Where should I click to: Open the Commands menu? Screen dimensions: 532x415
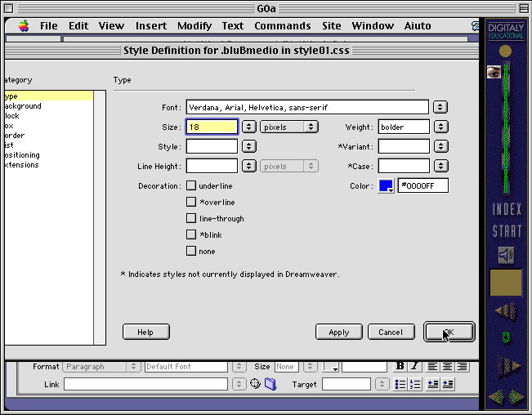click(282, 26)
